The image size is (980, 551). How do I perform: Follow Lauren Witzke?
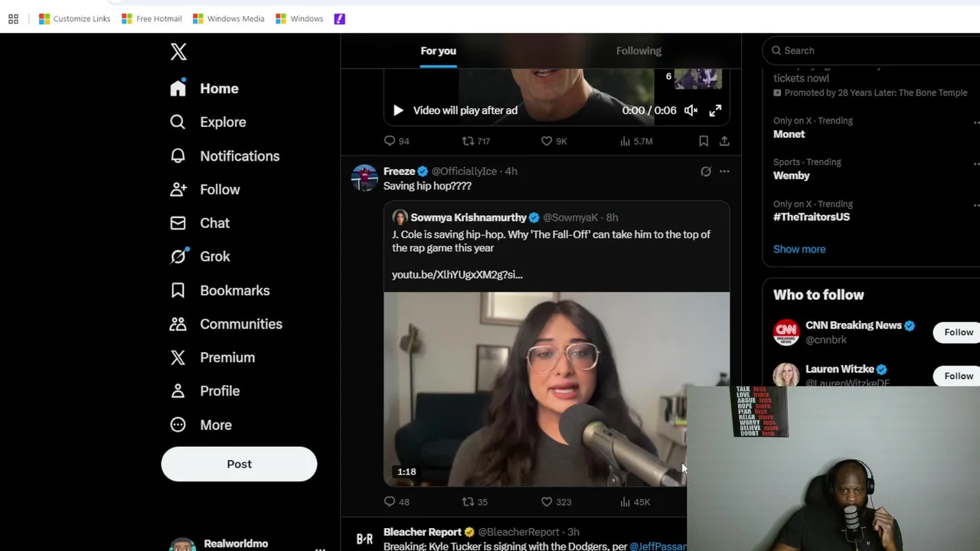958,376
